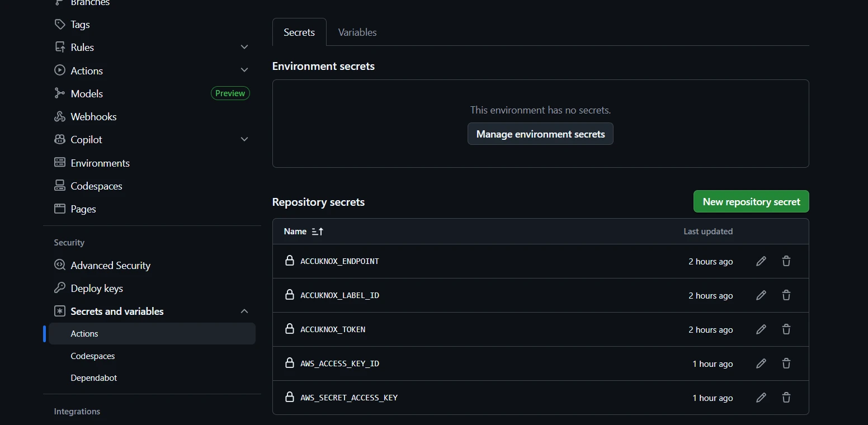Switch to the Variables tab
The height and width of the screenshot is (425, 868).
pyautogui.click(x=357, y=32)
